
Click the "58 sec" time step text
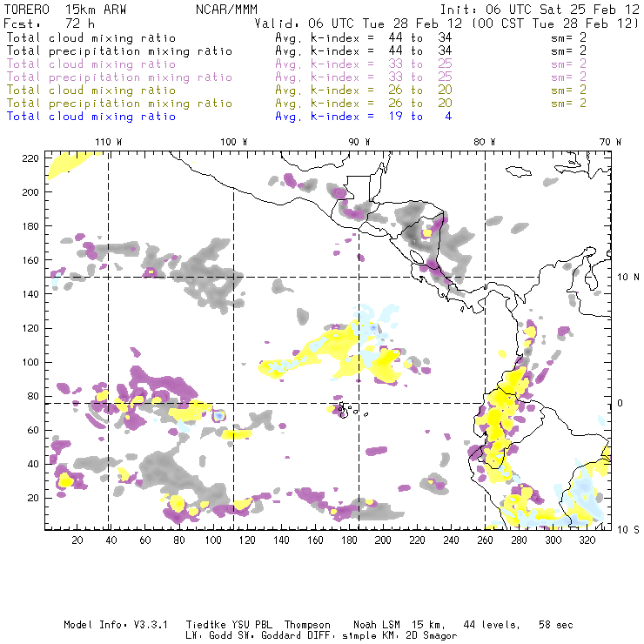[556, 625]
